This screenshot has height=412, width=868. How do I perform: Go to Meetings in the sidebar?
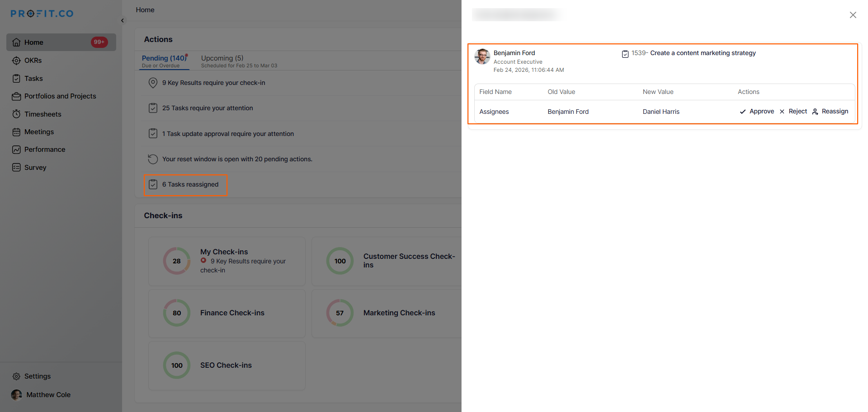(x=39, y=132)
